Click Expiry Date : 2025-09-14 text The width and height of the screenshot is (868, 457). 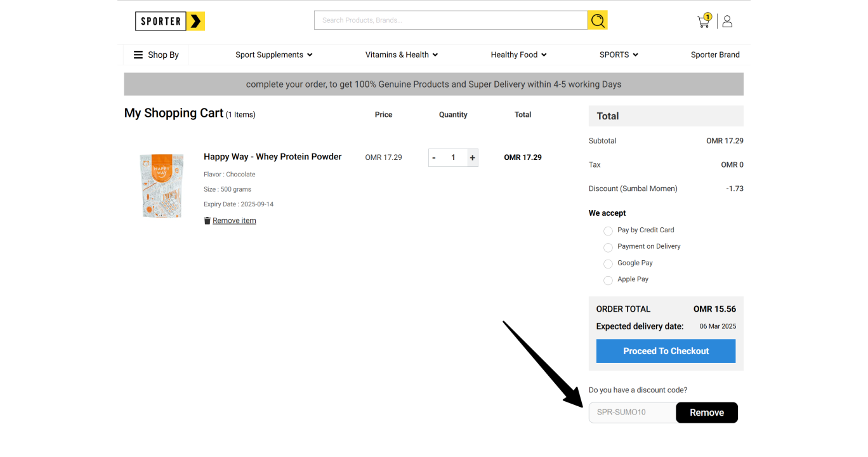[x=239, y=204]
